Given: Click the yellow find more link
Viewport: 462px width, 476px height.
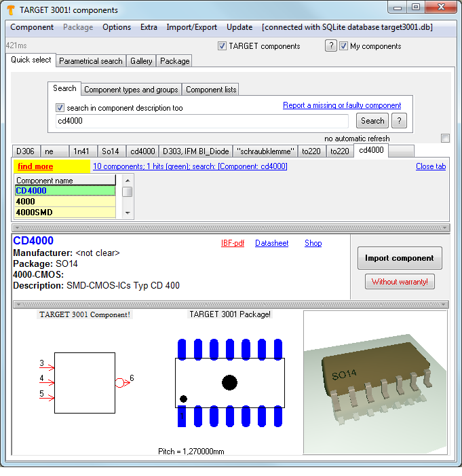Looking at the screenshot, I should point(35,166).
